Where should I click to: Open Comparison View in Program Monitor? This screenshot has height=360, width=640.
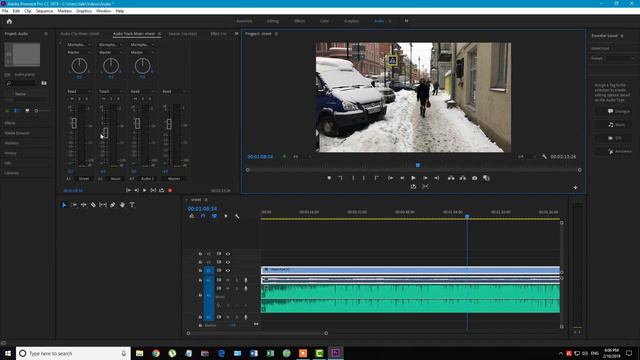click(x=486, y=178)
